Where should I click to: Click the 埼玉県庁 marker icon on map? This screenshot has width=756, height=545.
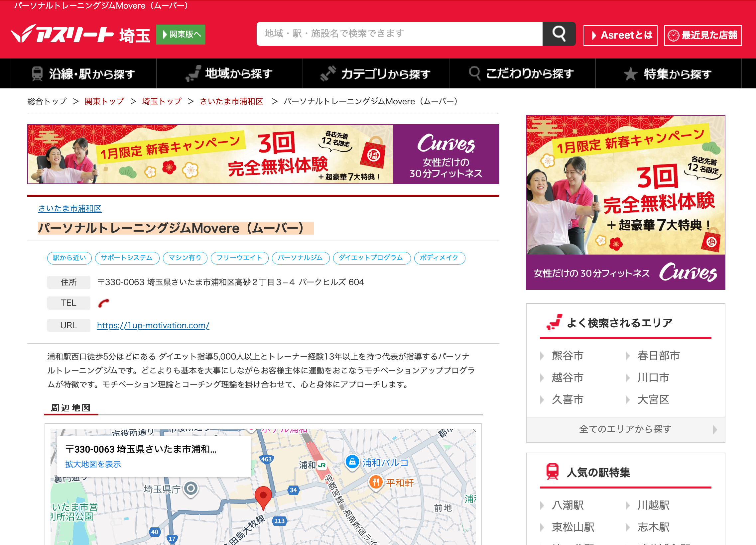point(191,489)
